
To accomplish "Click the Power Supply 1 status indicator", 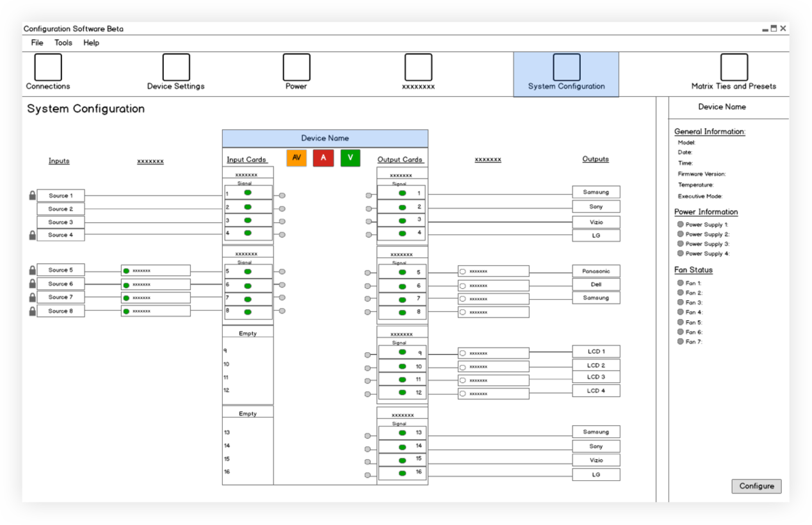I will point(680,224).
